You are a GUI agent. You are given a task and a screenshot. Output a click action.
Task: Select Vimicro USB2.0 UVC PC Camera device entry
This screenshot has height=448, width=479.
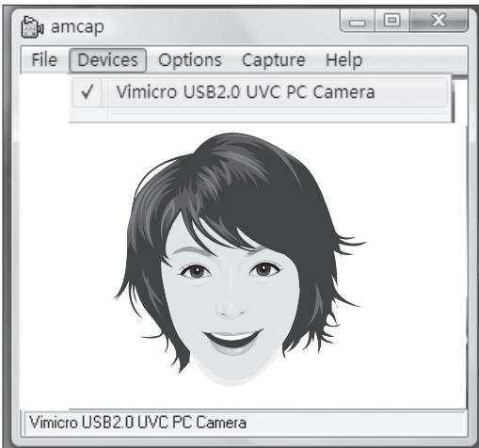point(260,92)
